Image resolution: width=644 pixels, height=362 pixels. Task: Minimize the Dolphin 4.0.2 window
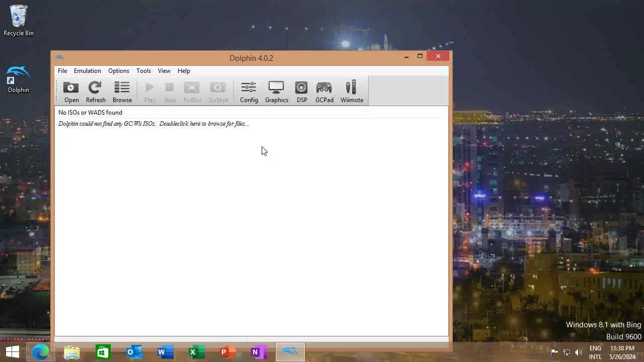click(406, 57)
